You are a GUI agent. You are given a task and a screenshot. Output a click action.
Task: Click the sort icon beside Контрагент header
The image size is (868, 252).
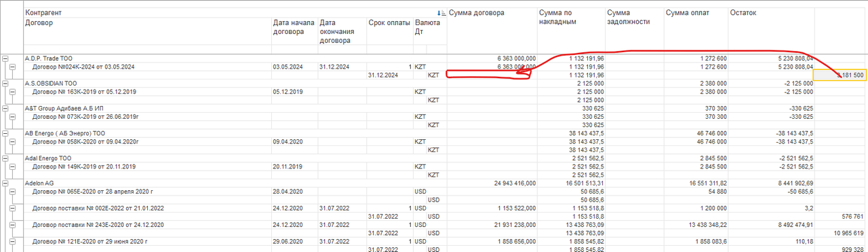click(x=441, y=13)
